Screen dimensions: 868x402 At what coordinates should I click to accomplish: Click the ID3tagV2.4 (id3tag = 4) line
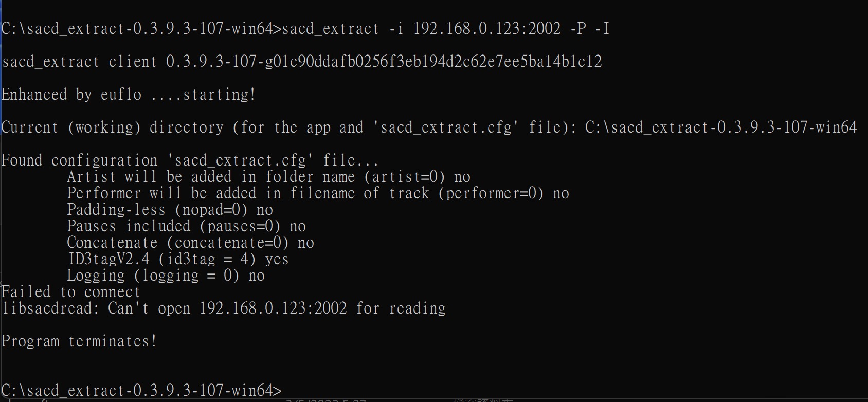178,259
